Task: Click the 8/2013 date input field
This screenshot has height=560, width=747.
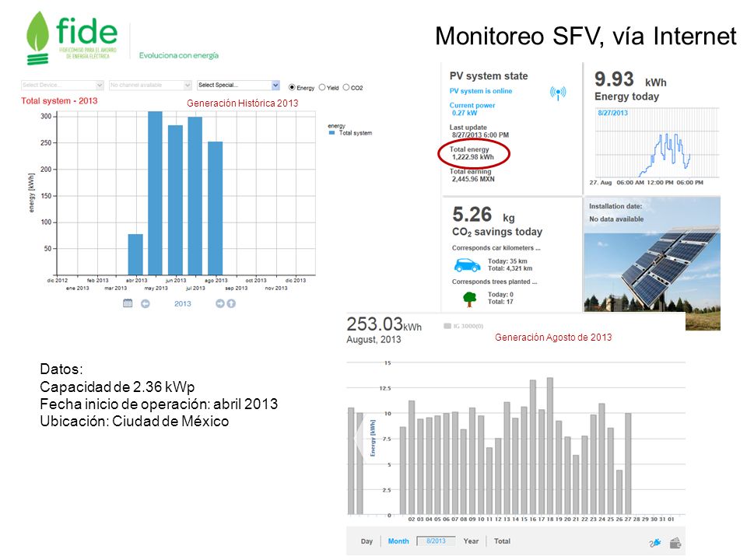Action: [x=436, y=541]
